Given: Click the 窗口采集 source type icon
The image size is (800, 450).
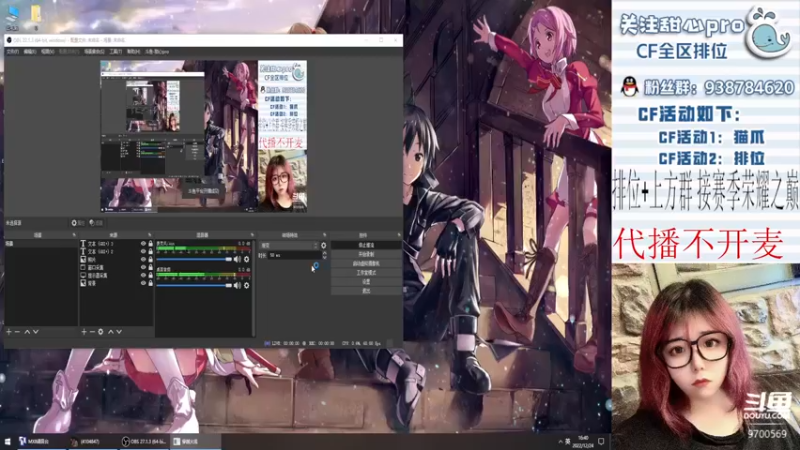Looking at the screenshot, I should (83, 267).
